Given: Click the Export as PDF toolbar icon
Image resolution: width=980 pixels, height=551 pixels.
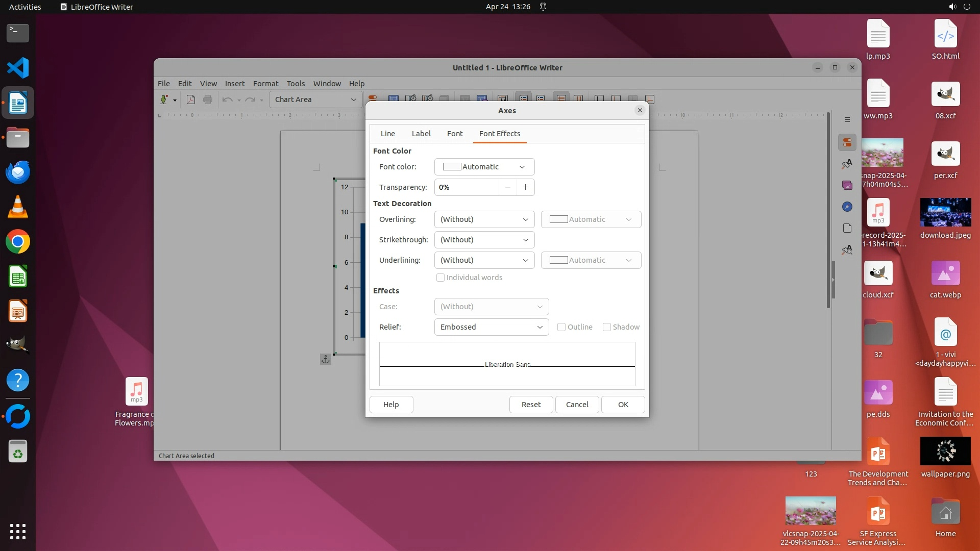Looking at the screenshot, I should pyautogui.click(x=191, y=99).
